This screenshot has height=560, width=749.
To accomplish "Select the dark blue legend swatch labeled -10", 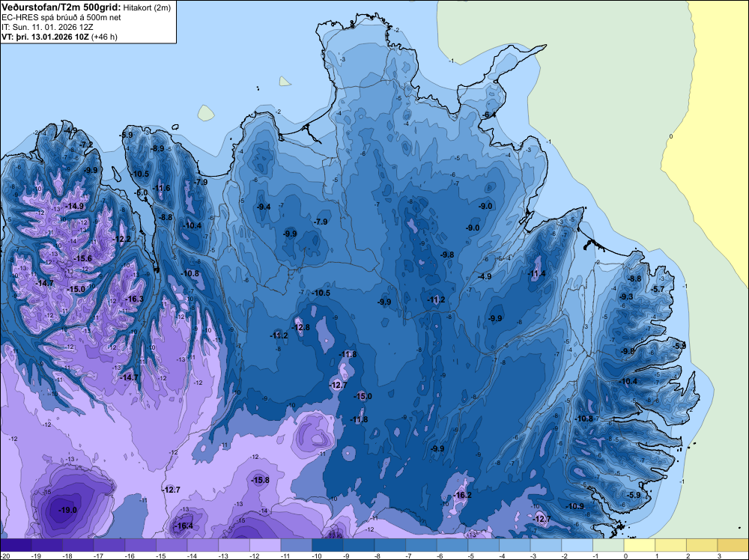I will (x=327, y=545).
